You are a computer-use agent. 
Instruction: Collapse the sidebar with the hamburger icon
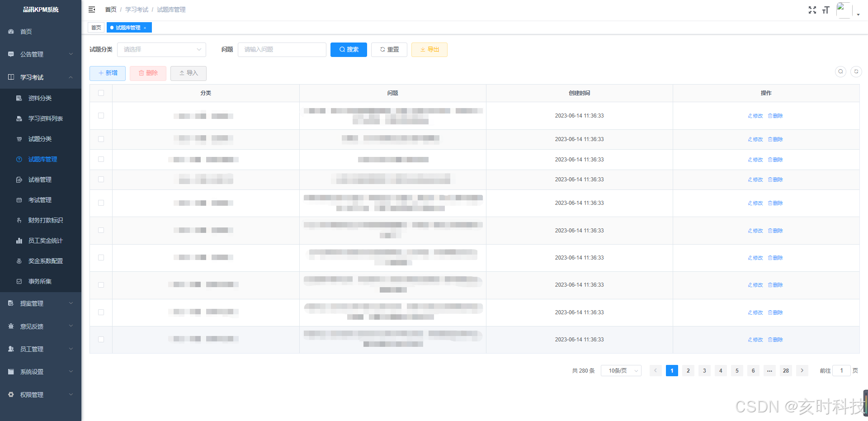point(92,9)
